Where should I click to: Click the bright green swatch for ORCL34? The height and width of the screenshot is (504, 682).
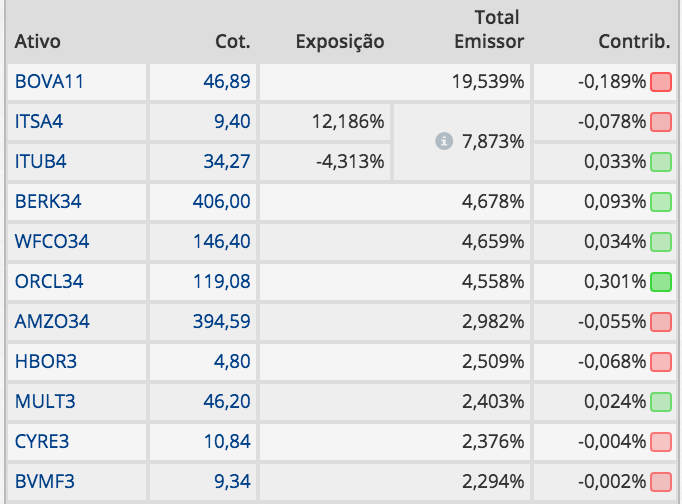click(660, 282)
